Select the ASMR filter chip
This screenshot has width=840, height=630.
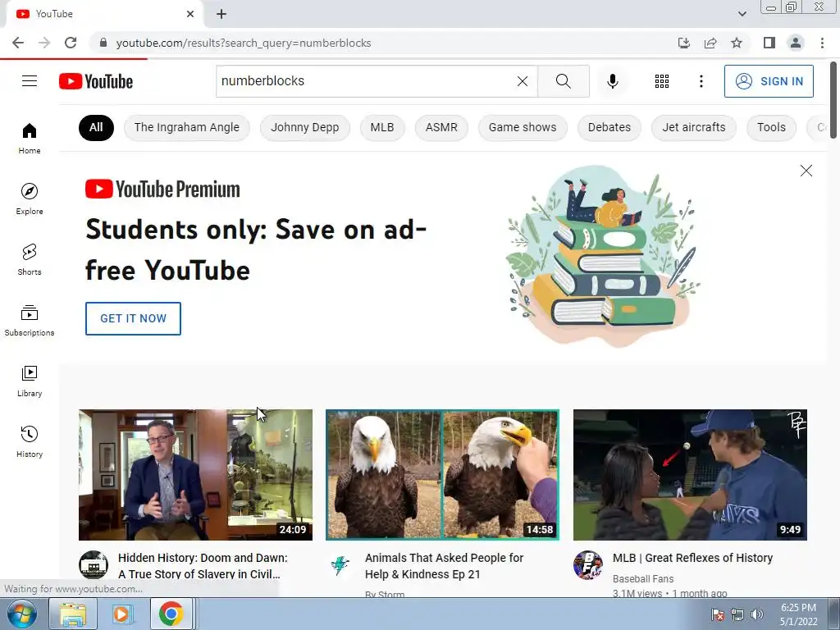(x=441, y=127)
